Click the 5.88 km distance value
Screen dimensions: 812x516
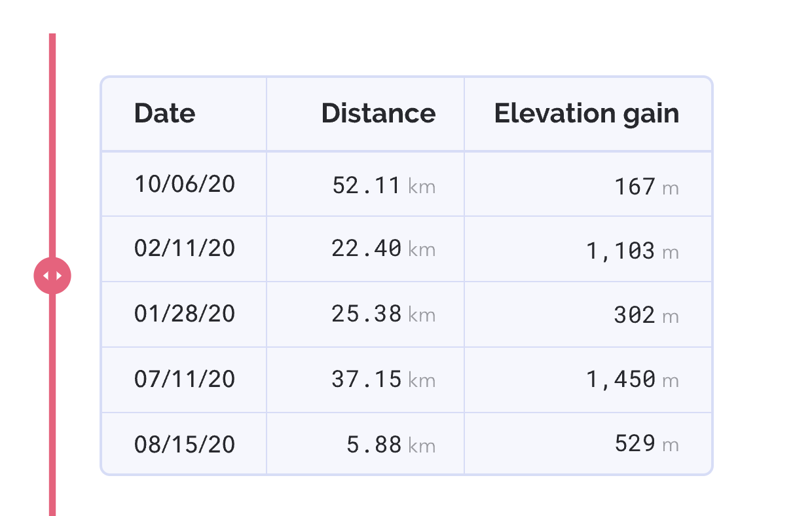(391, 445)
